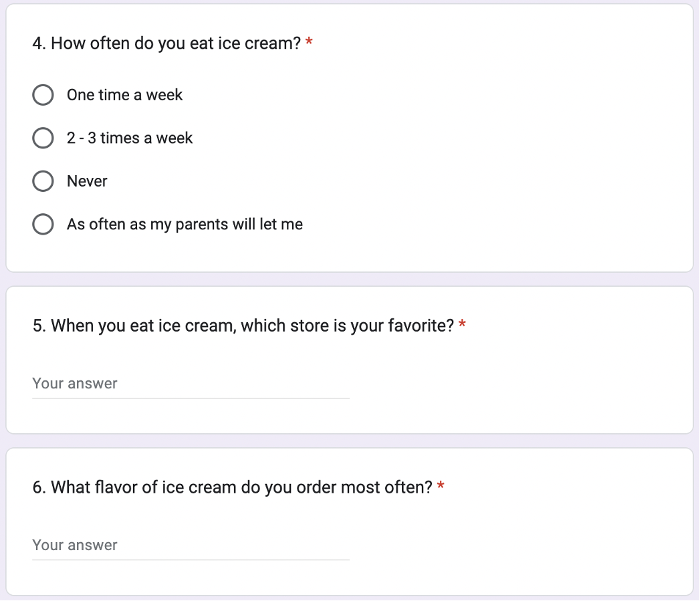Select the "Never" radio circle
The height and width of the screenshot is (601, 700).
point(43,181)
